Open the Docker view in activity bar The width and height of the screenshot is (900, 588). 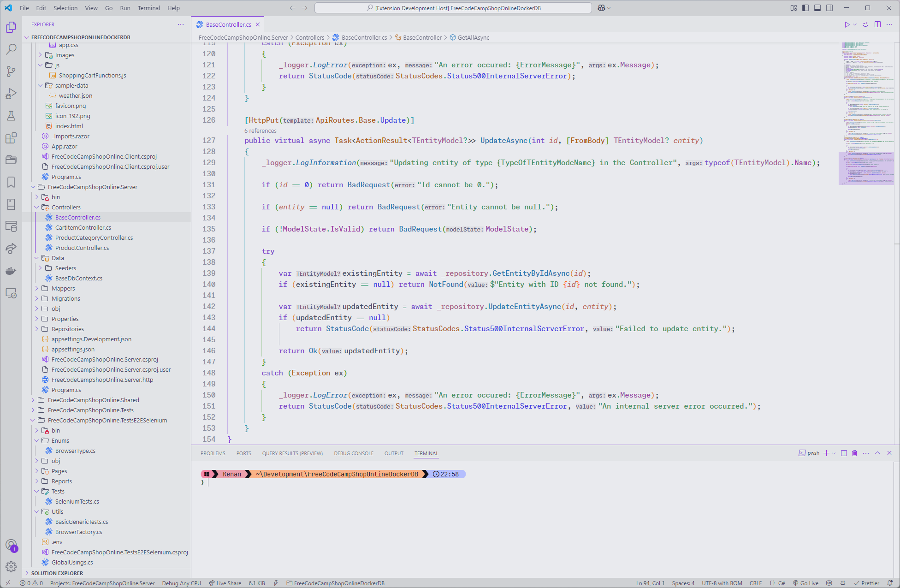click(11, 271)
